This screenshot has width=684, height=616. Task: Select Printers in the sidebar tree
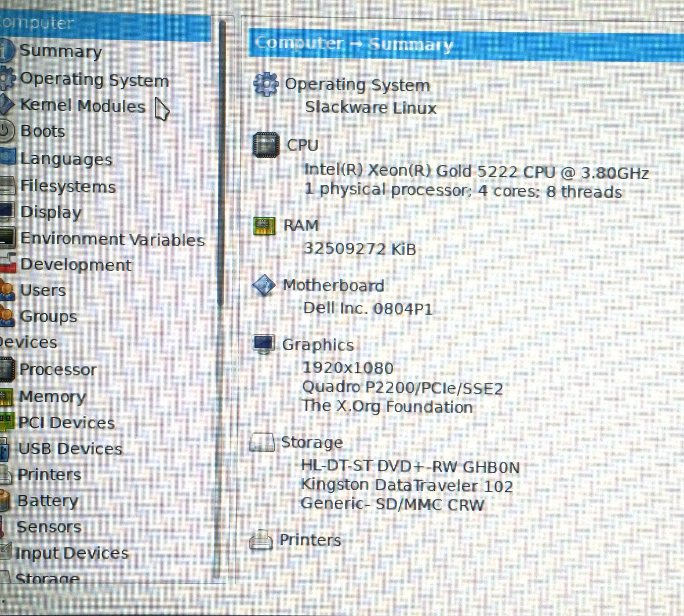tap(49, 475)
